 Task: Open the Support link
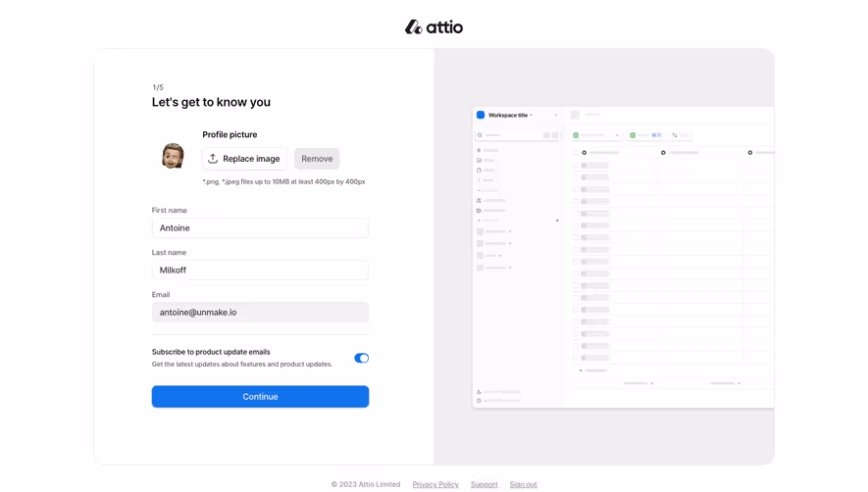point(484,484)
